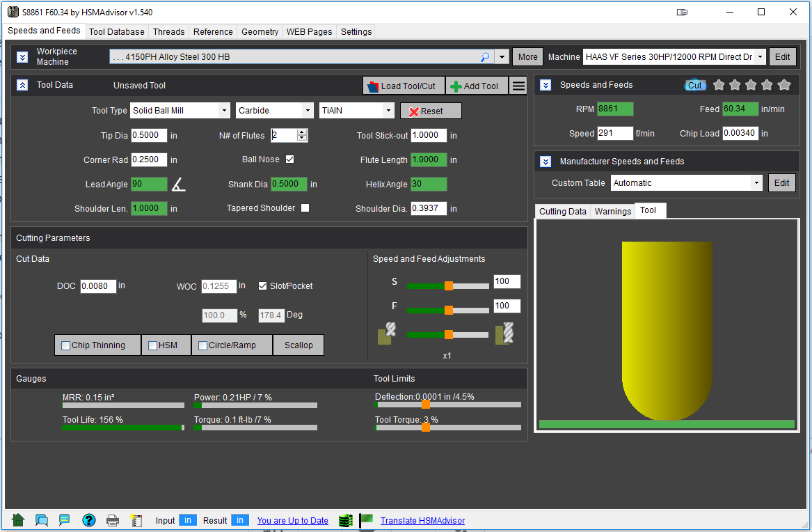Click the fifth rating star

(784, 85)
